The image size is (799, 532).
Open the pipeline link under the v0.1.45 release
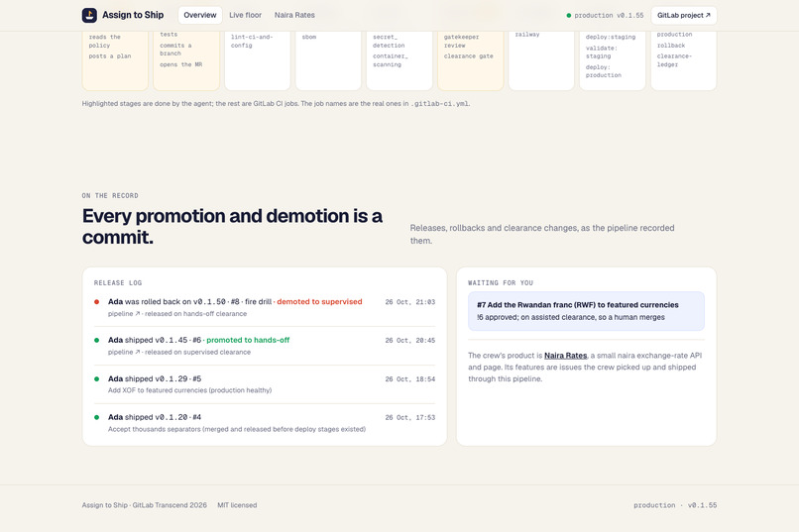tap(124, 353)
